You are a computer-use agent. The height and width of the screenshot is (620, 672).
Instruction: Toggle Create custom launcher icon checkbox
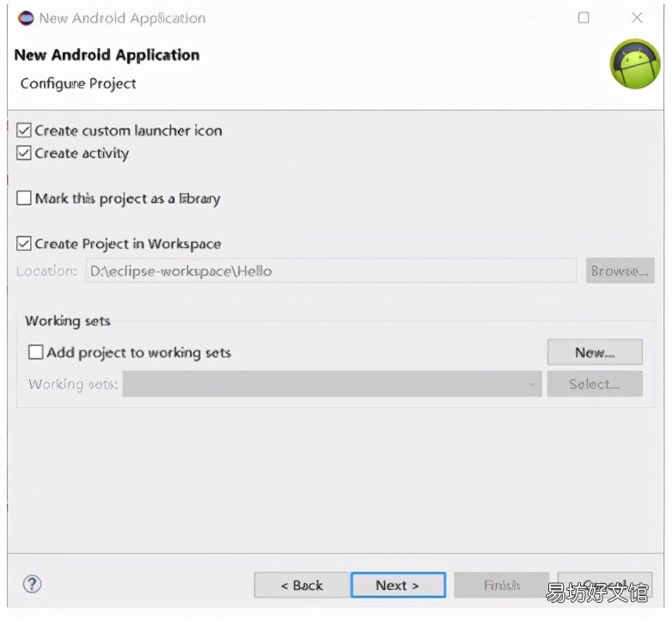[23, 131]
